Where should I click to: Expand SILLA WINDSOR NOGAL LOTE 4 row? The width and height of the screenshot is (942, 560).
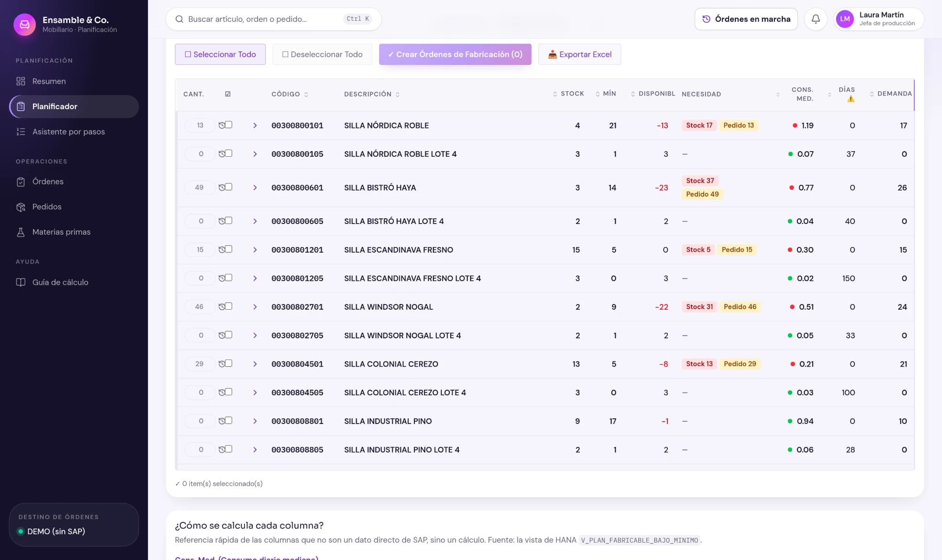coord(255,336)
